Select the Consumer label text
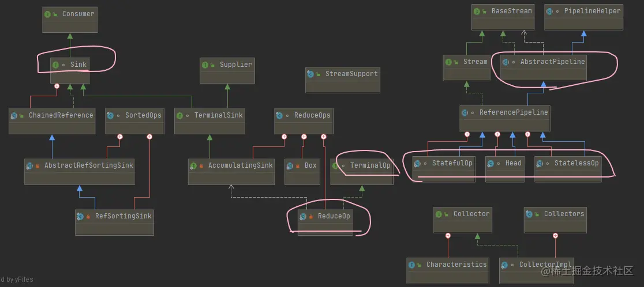The height and width of the screenshot is (287, 644). (78, 14)
